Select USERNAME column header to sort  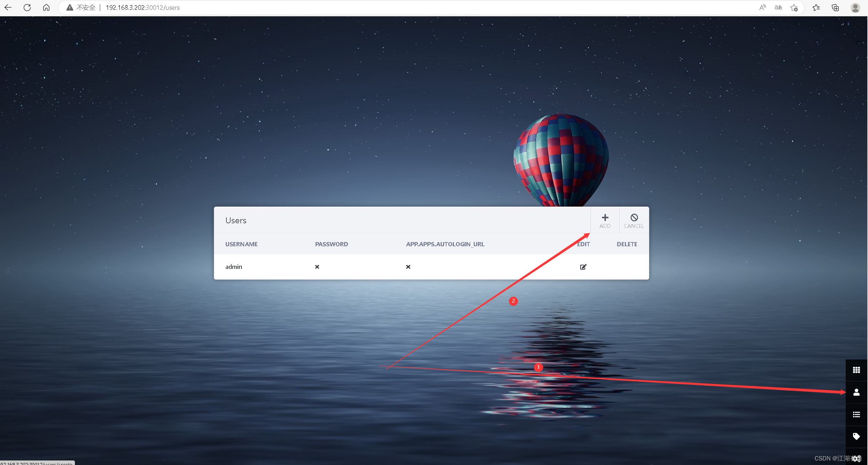(x=241, y=244)
